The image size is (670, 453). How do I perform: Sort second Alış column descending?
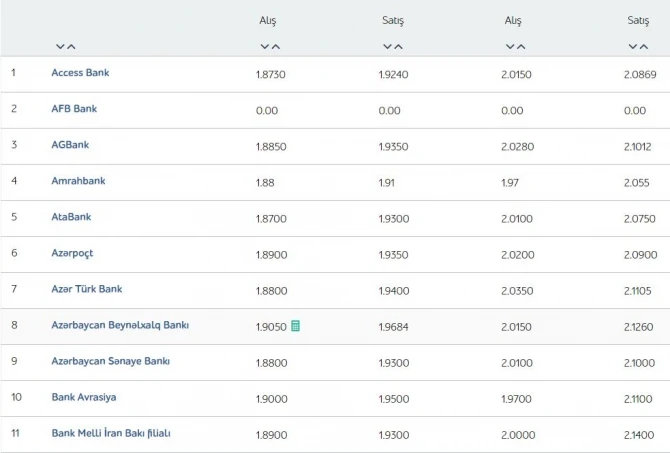pos(510,47)
